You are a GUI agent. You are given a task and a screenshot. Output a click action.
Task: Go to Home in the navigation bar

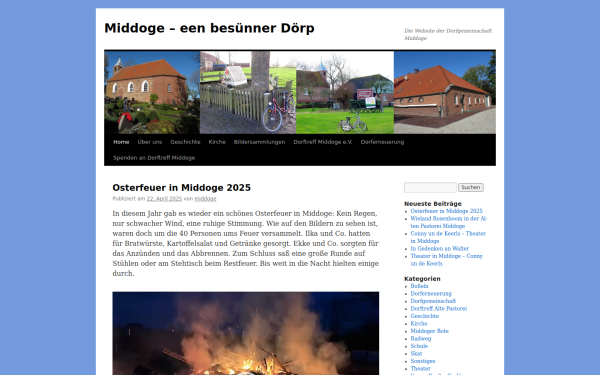121,142
